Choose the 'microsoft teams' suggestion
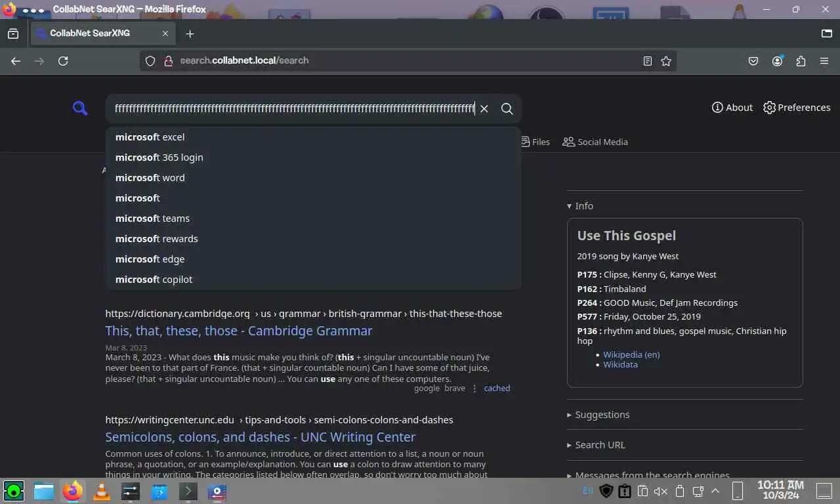This screenshot has width=840, height=504. pos(314,219)
